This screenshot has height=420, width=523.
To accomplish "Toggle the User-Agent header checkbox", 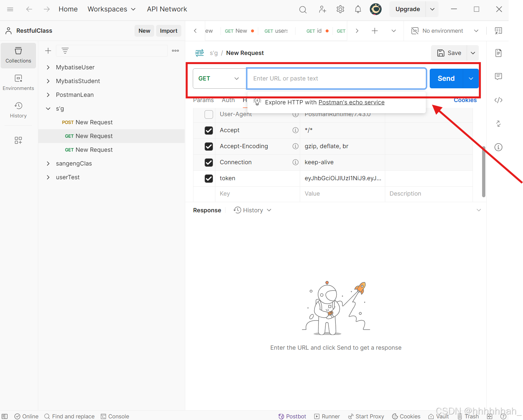I will [x=209, y=114].
